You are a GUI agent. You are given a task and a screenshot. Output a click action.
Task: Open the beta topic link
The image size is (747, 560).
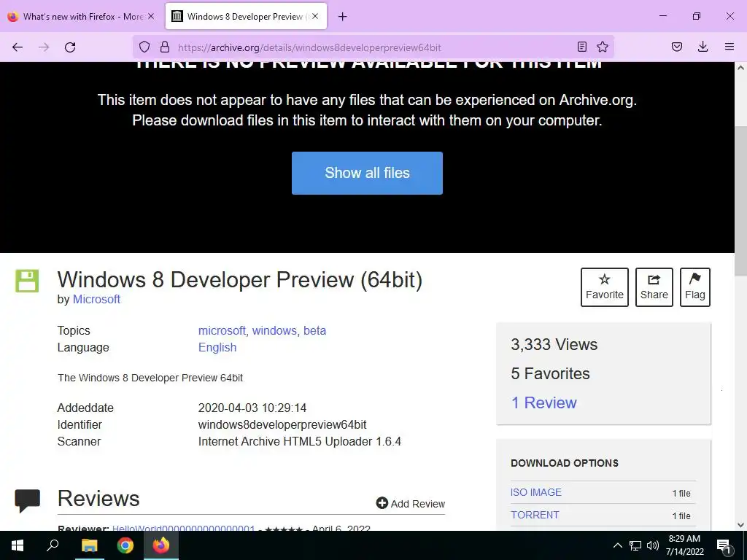click(x=315, y=330)
